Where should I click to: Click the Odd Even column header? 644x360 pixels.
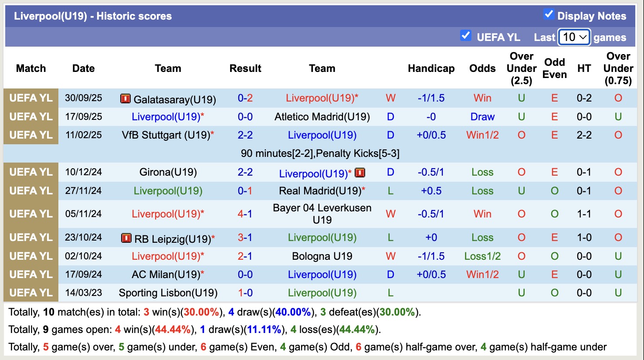(x=554, y=68)
